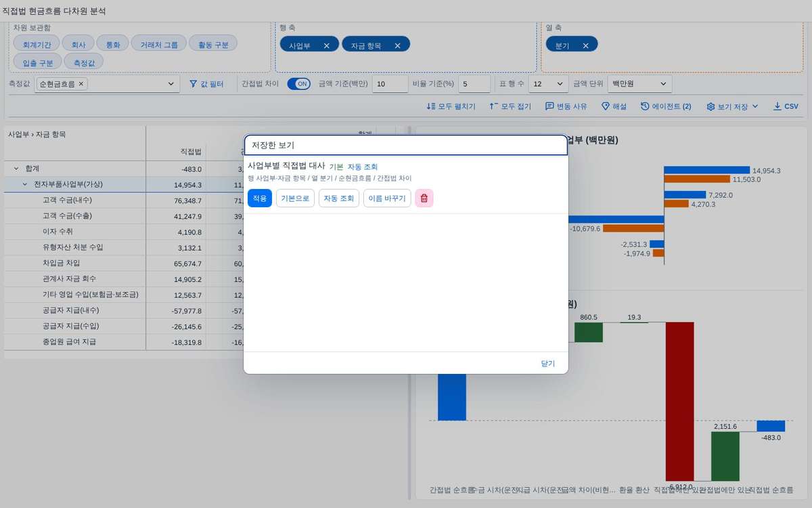Click saved view 사업부별 직접법 대사
Screen dimensions: 812x508
click(286, 166)
